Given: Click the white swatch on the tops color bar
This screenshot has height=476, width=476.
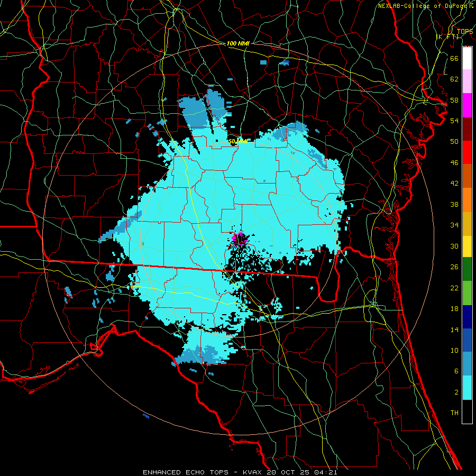Looking at the screenshot, I should click(x=467, y=58).
